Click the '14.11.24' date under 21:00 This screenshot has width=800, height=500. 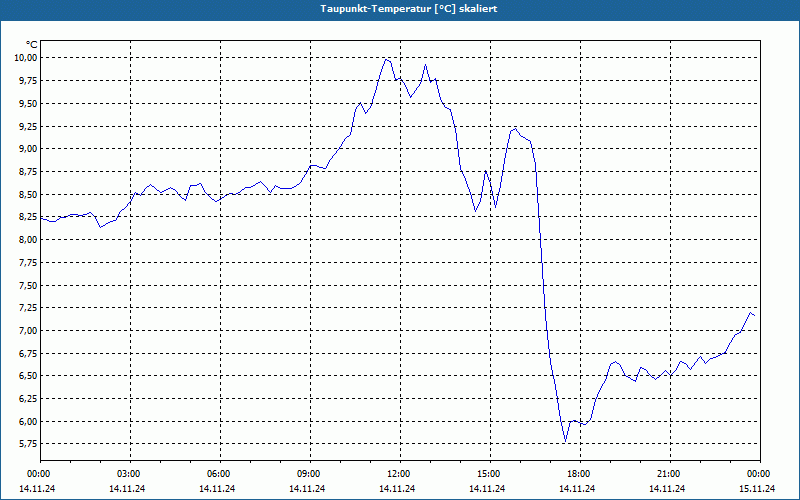coord(667,488)
